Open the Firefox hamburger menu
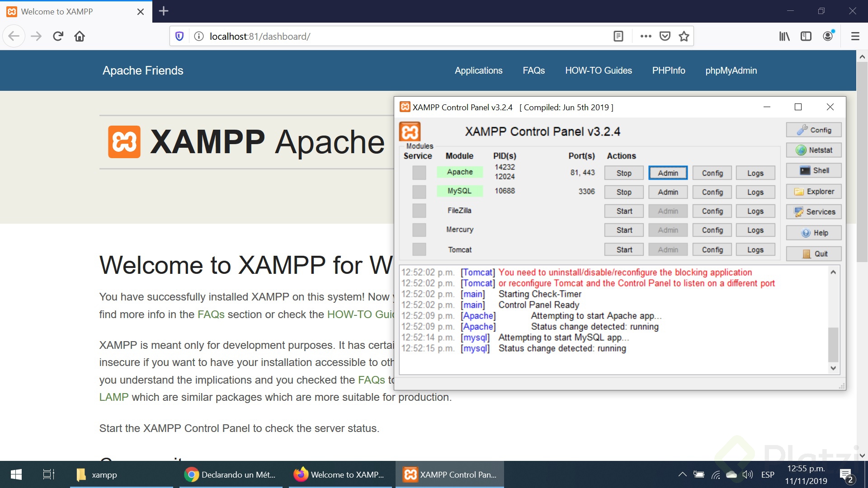The height and width of the screenshot is (488, 868). (x=855, y=36)
